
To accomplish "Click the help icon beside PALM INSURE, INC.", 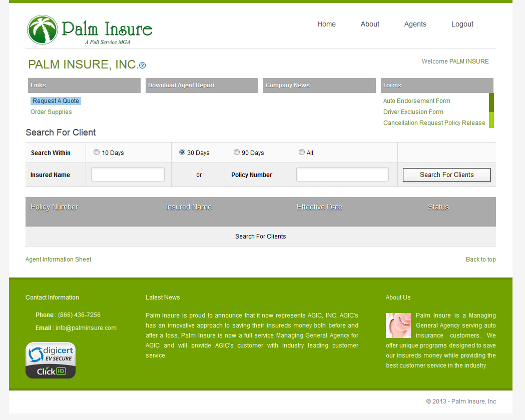I will (x=143, y=65).
